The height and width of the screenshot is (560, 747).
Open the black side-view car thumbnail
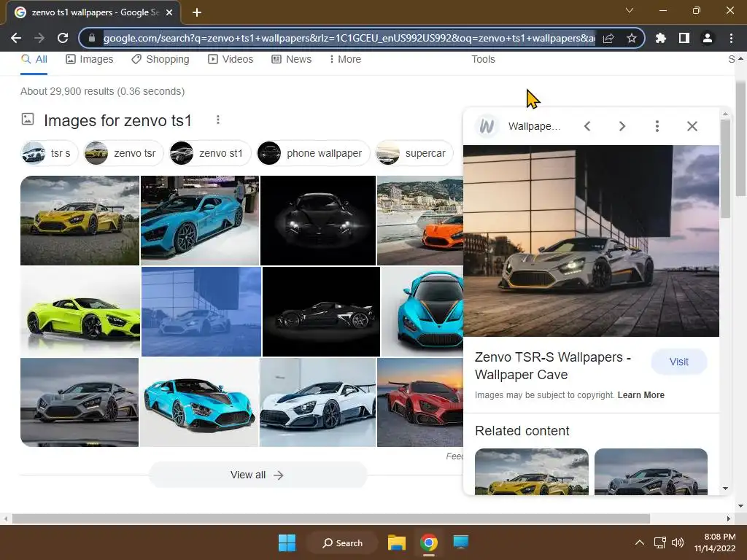point(321,311)
